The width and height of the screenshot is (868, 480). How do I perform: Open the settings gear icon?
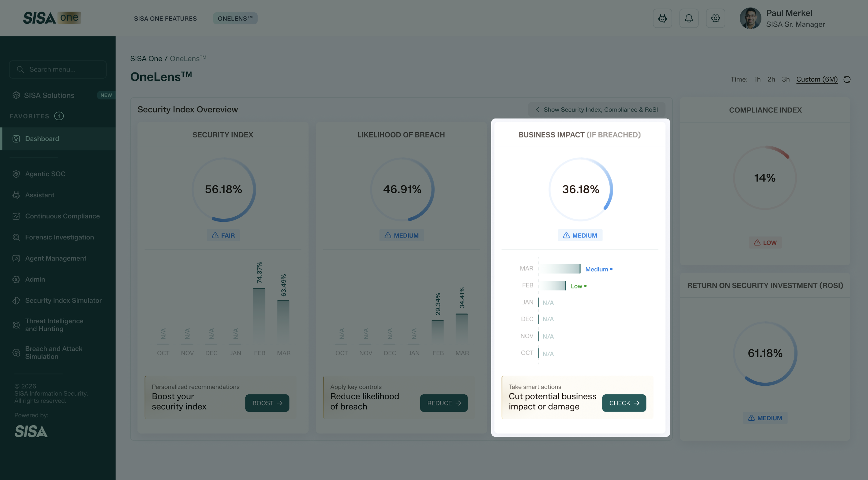tap(715, 18)
